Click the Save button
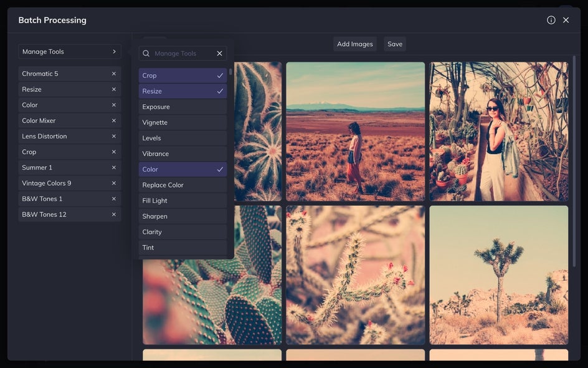The width and height of the screenshot is (588, 368). [x=395, y=44]
